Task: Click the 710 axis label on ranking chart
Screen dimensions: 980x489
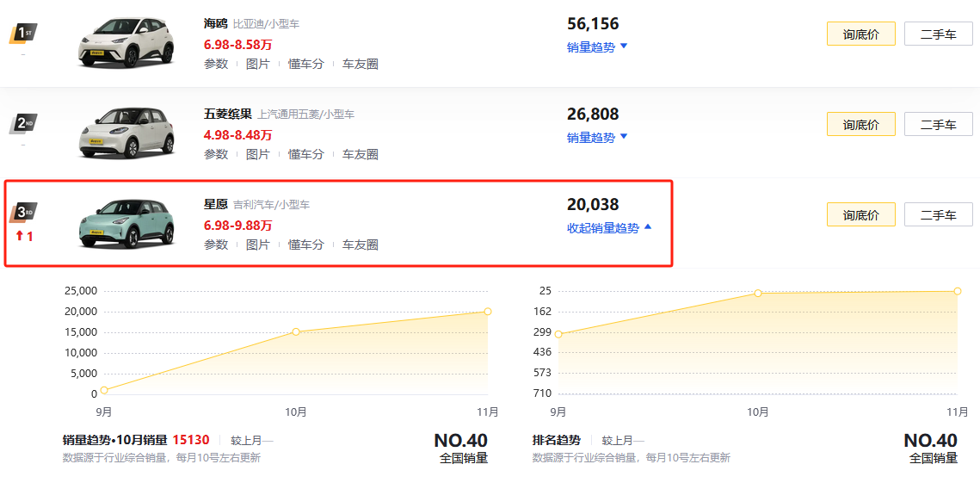Action: (x=542, y=393)
